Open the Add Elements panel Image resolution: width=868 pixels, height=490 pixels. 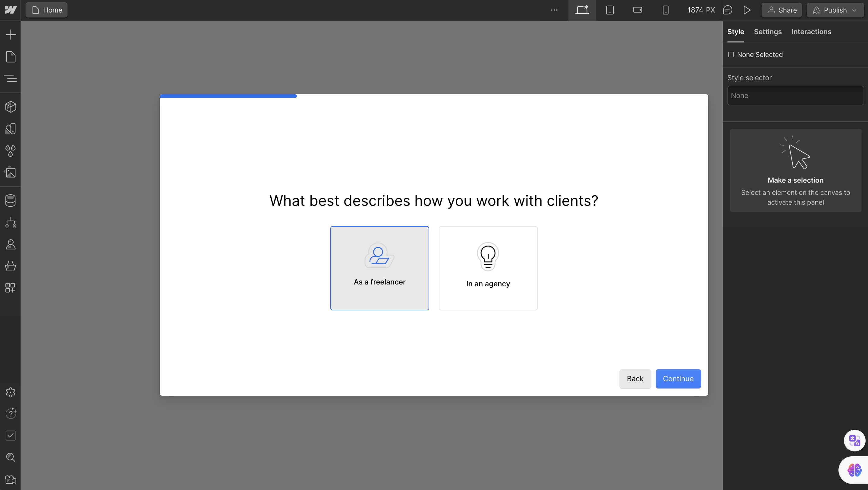(x=11, y=34)
